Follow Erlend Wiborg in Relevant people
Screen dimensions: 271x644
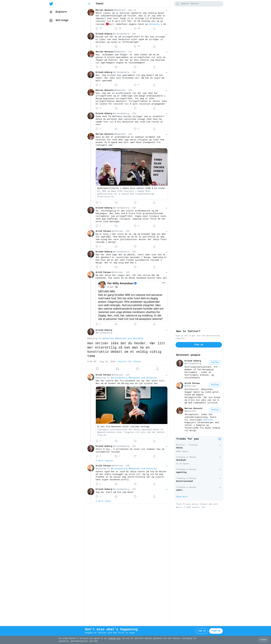(215, 362)
